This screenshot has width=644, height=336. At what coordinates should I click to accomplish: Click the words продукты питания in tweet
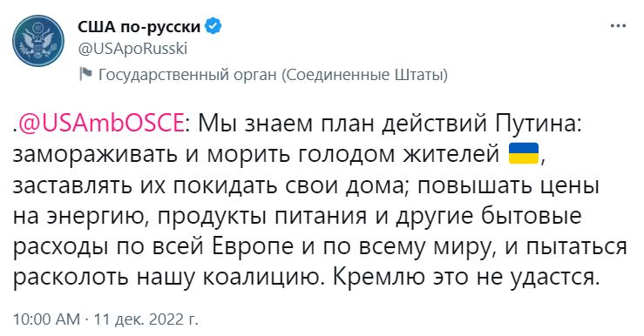[x=261, y=216]
